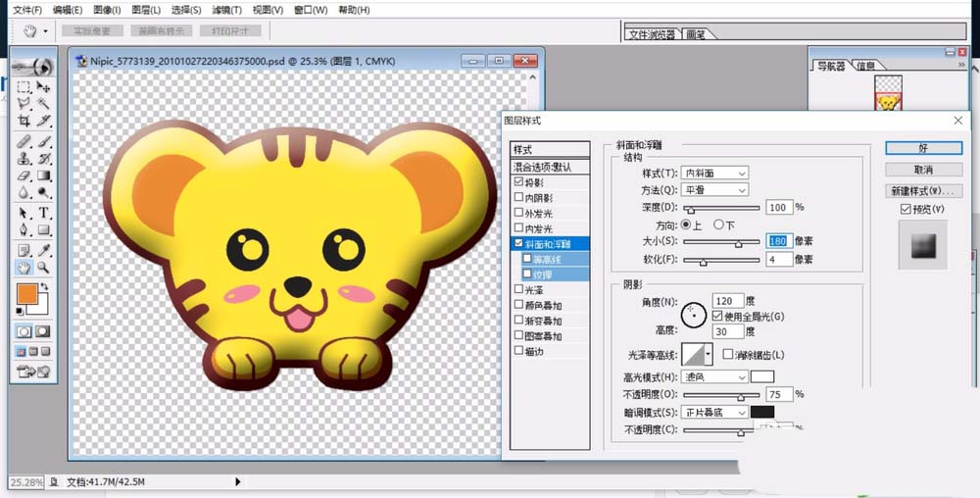Enable the 纹理 texture sub-option
This screenshot has height=498, width=980.
(x=527, y=274)
